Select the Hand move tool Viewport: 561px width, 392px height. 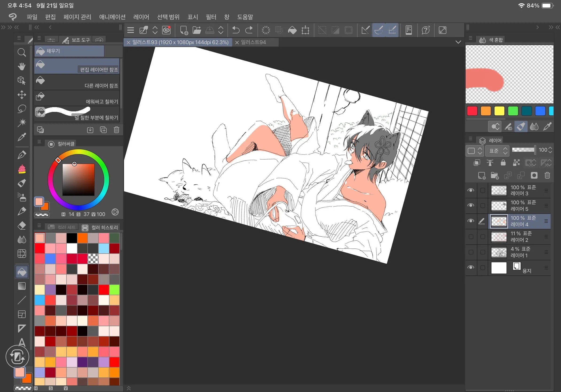[x=22, y=66]
